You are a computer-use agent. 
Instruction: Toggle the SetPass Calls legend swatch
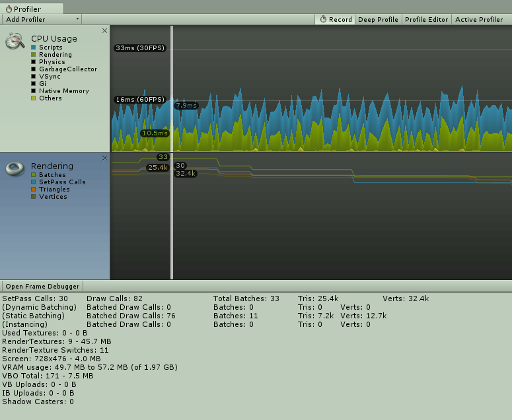click(33, 182)
